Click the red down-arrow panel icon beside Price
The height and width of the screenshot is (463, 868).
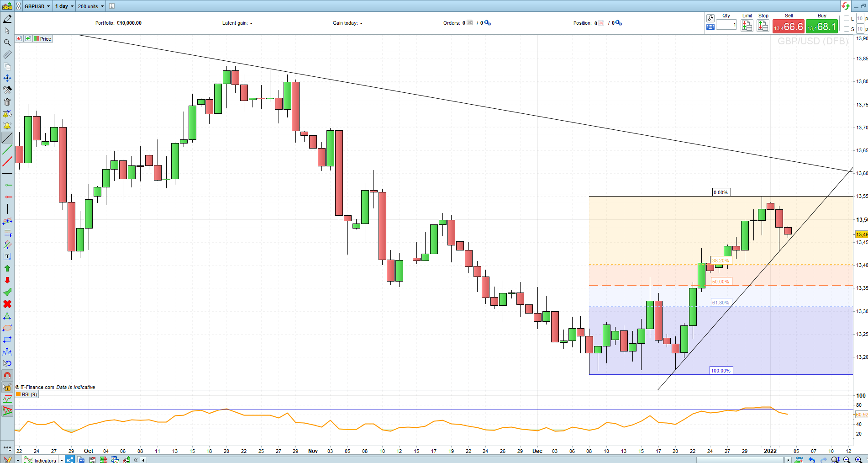[x=19, y=39]
